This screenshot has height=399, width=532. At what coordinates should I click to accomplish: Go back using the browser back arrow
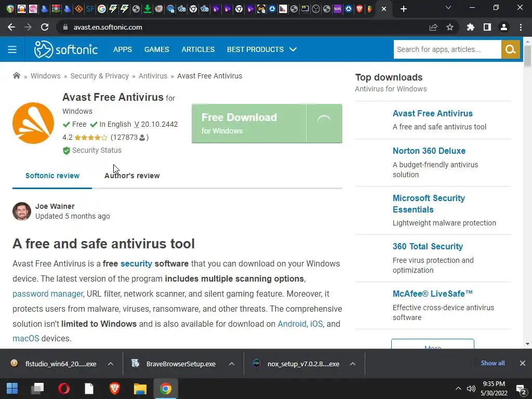(11, 27)
